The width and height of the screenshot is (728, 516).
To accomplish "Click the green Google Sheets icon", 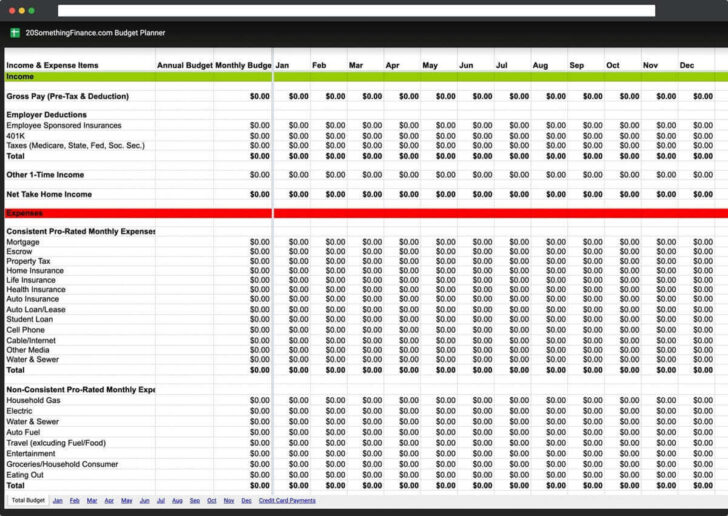I will [14, 32].
